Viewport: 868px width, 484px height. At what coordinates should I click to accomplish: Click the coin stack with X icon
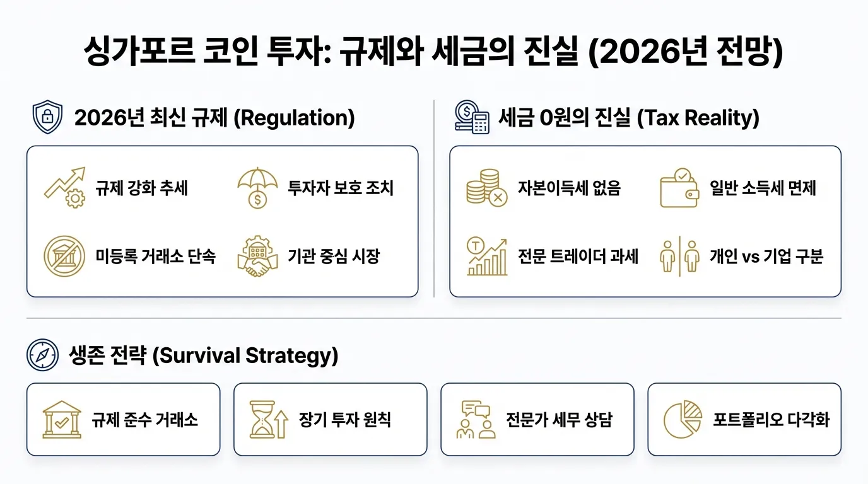pos(486,187)
